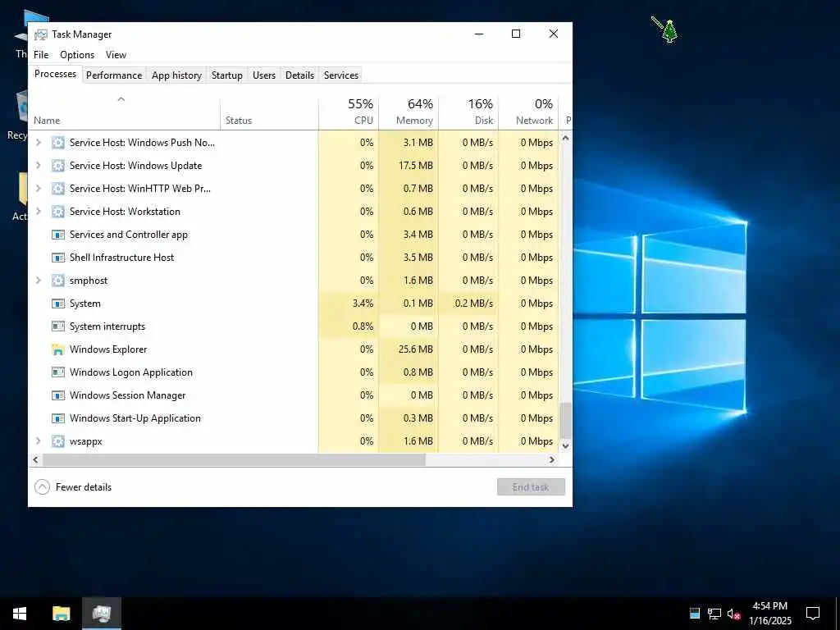Click the System interrupts icon

click(x=58, y=326)
